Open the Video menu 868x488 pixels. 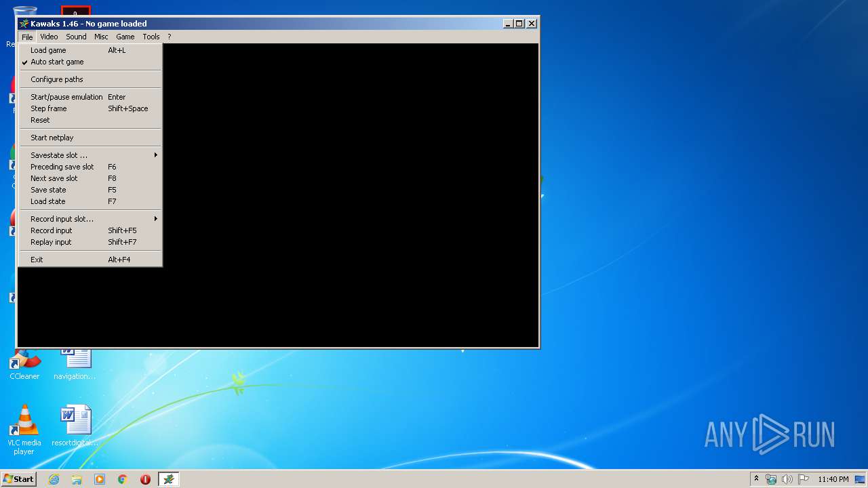(x=49, y=37)
